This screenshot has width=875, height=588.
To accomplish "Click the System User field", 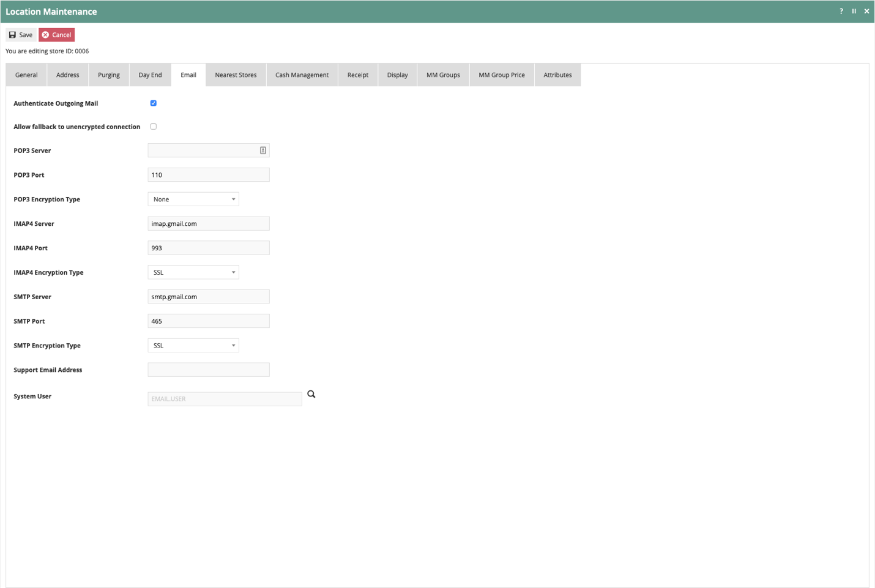I will coord(225,399).
